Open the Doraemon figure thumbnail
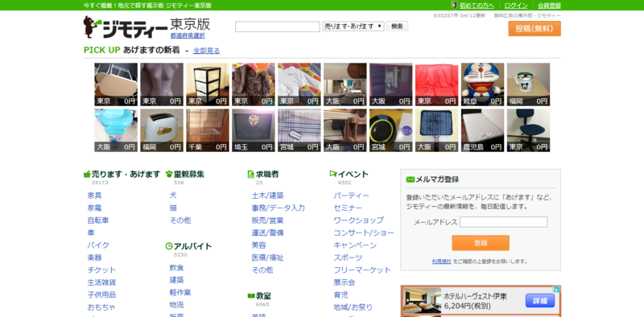 tap(482, 84)
